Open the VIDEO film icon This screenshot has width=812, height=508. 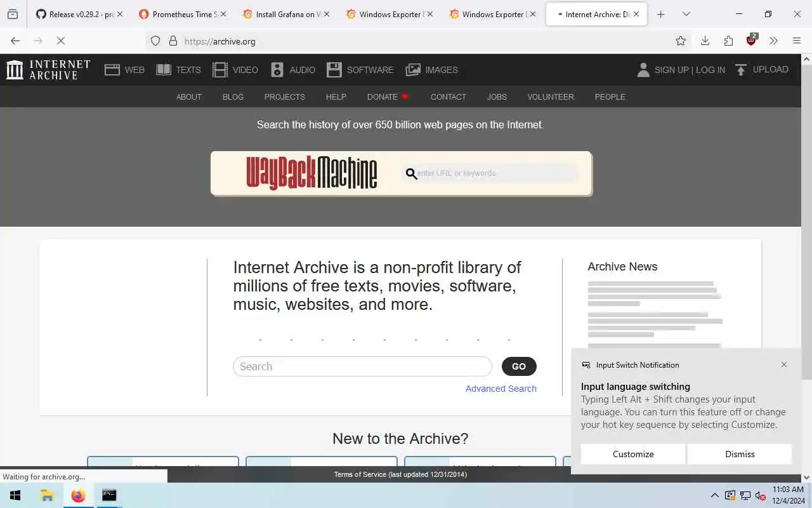(x=220, y=70)
